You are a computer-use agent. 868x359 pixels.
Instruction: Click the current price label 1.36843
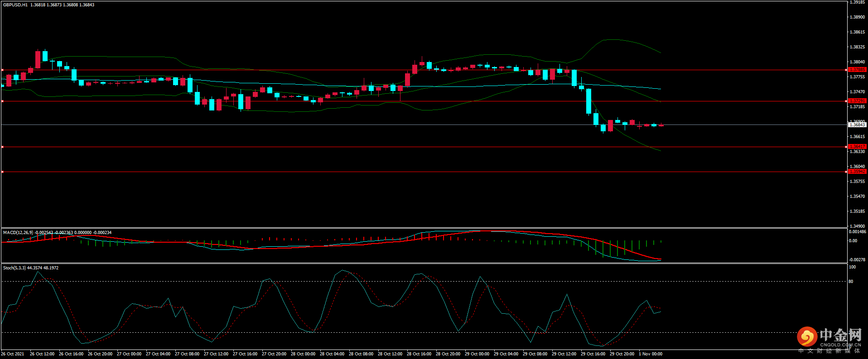(857, 125)
